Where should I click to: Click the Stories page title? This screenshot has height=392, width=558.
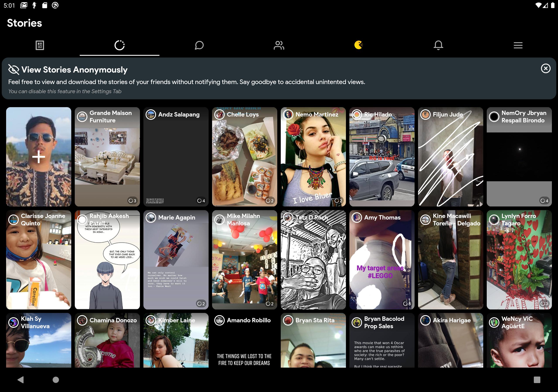point(25,23)
